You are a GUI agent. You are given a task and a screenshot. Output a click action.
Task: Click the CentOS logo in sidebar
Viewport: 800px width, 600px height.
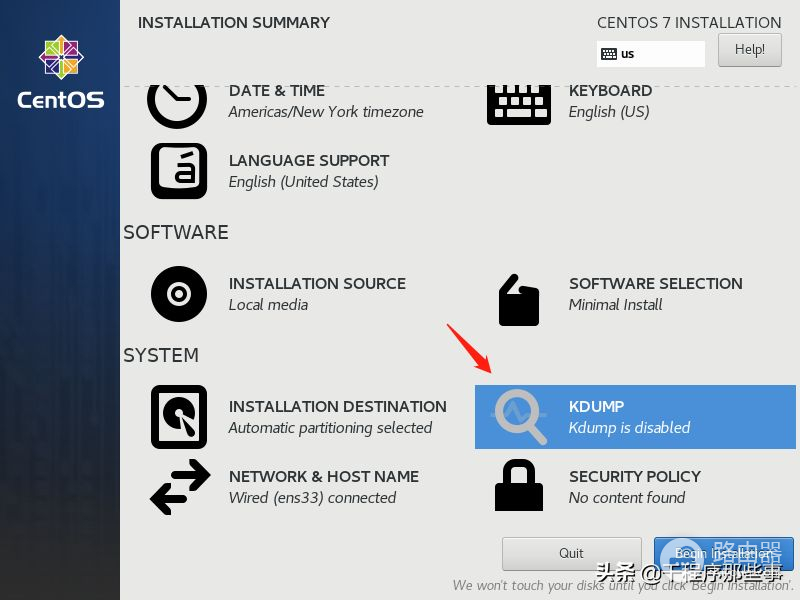[61, 72]
